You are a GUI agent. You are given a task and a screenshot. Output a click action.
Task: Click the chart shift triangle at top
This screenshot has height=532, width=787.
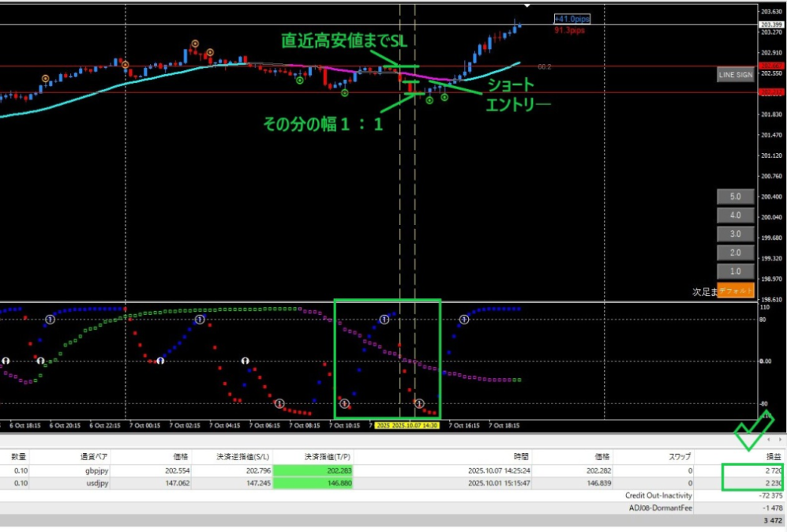(527, 6)
